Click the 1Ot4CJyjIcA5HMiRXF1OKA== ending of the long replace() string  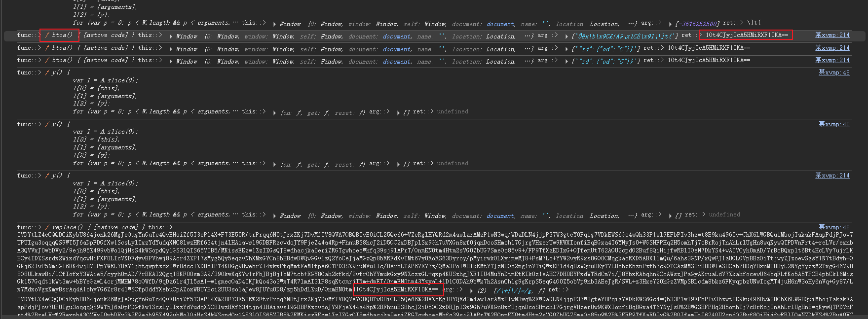396,289
